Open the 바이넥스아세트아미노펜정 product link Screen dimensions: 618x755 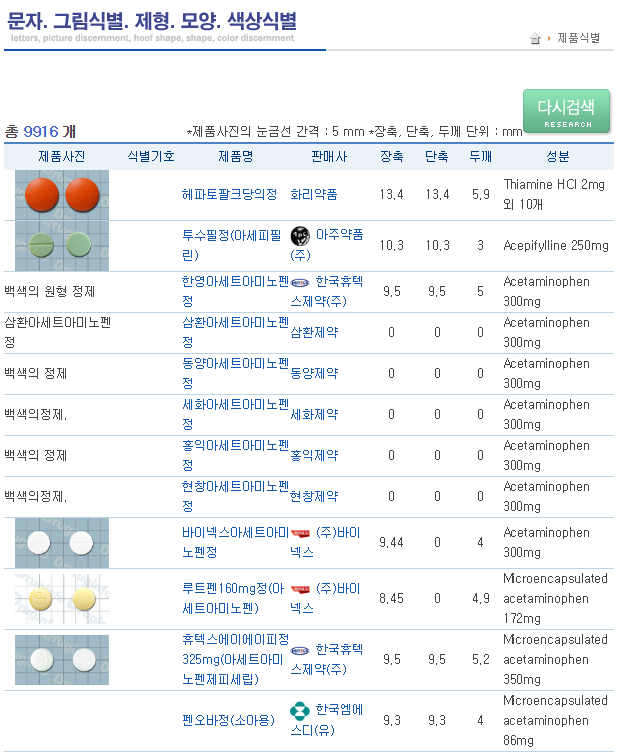point(236,542)
